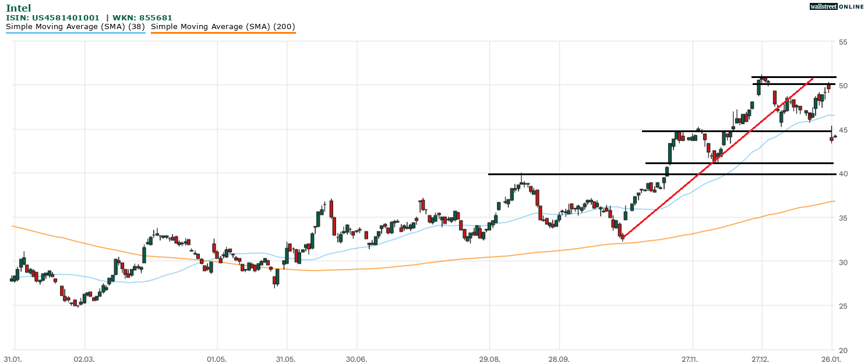
Task: Click the last candlestick near 44
Action: coord(835,137)
